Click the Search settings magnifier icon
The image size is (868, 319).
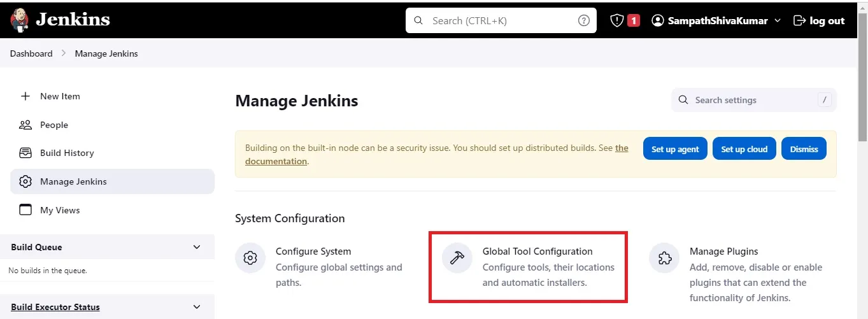pos(683,100)
